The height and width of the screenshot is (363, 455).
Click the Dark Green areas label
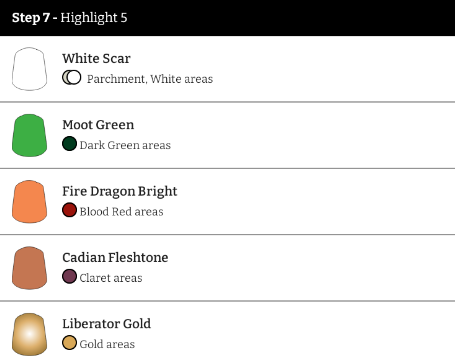click(x=125, y=145)
